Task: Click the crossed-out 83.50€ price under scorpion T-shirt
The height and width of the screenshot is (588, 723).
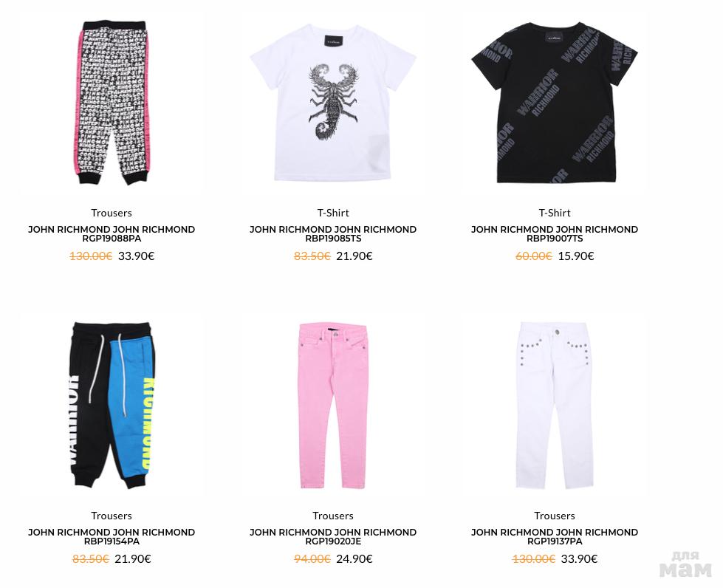Action: 312,256
